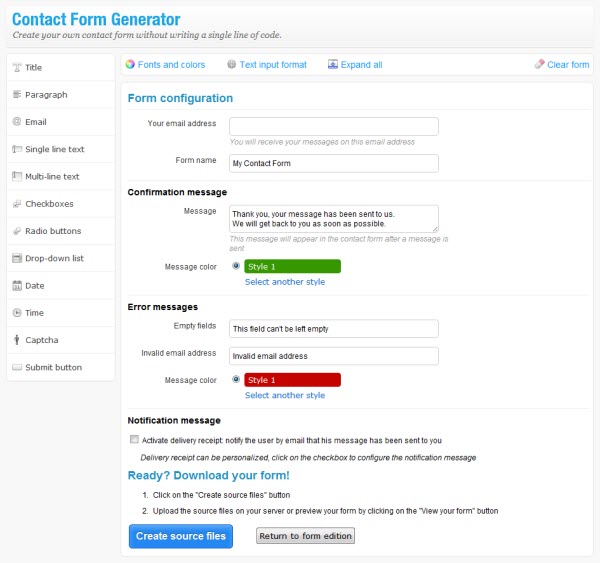This screenshot has height=563, width=600.
Task: Click the Empty fields error input
Action: tap(334, 329)
